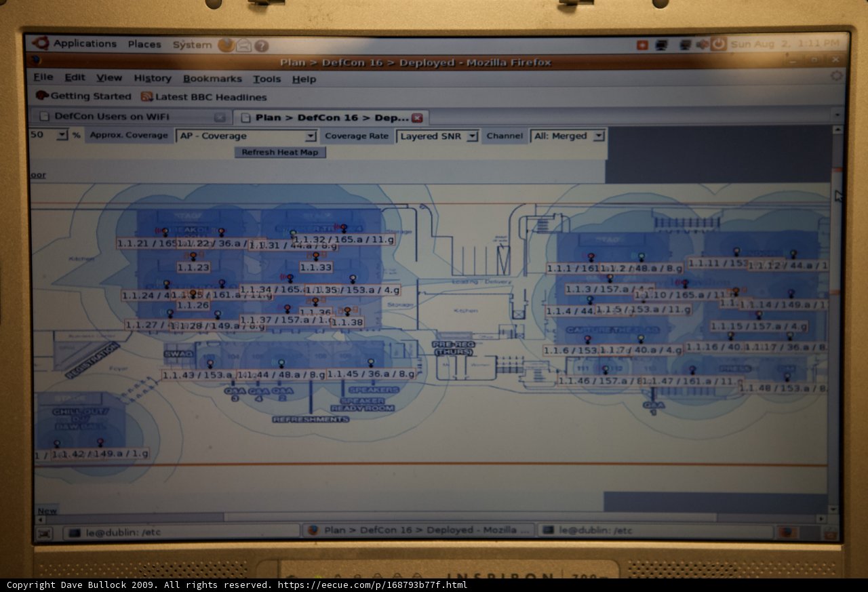Switch to the DefCon Users on WiFi tab
The width and height of the screenshot is (868, 592).
[131, 117]
